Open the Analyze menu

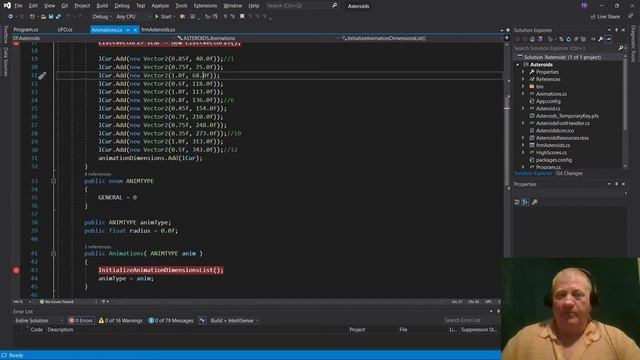click(160, 6)
